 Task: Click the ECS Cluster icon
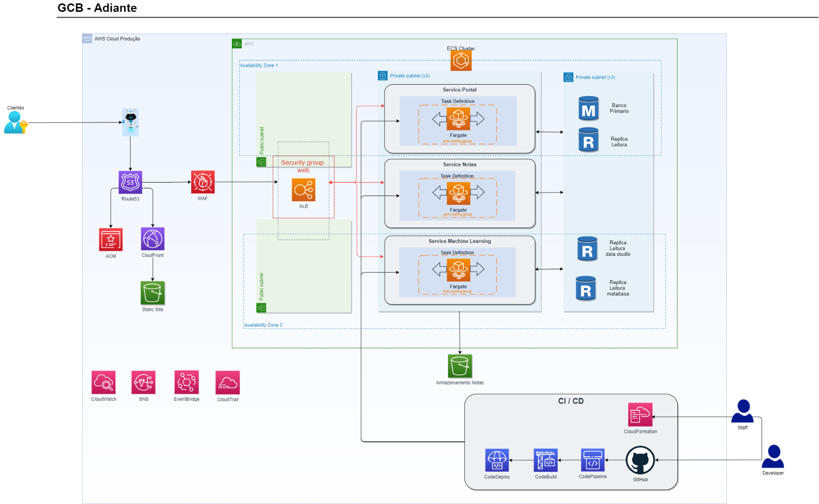tap(461, 61)
